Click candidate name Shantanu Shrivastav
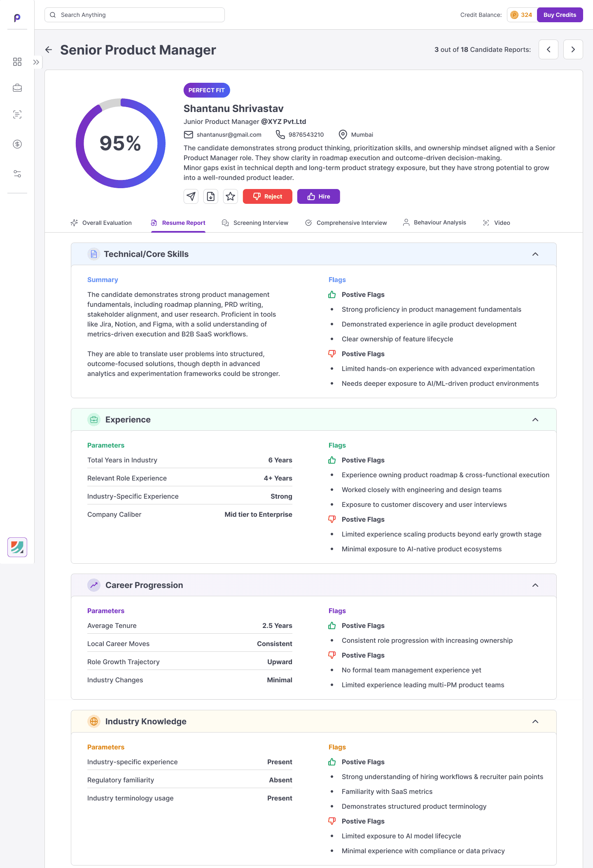 point(233,109)
